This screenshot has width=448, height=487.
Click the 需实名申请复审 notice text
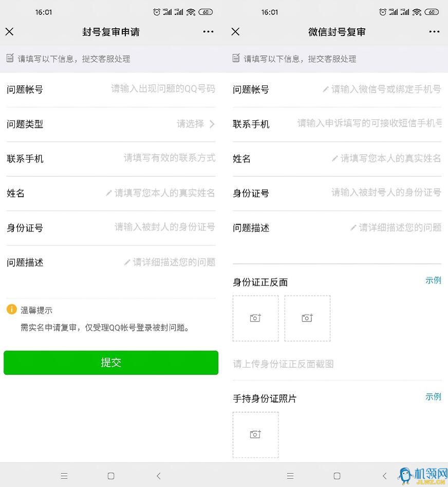point(105,328)
